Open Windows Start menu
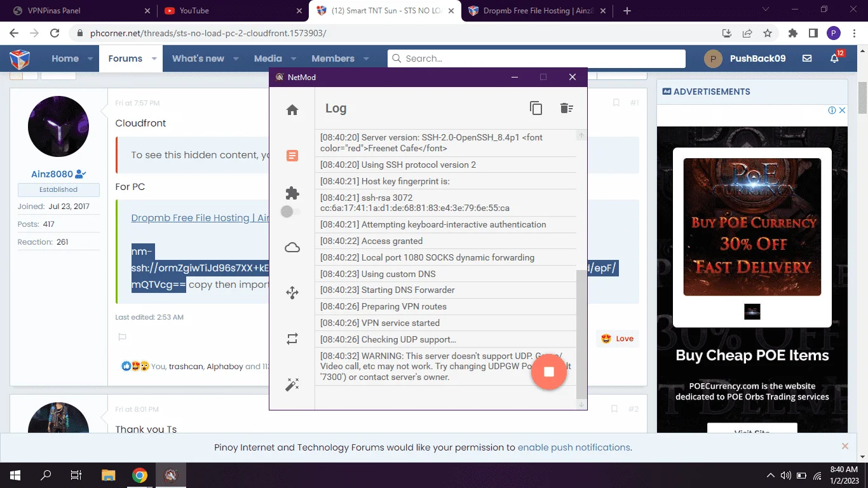This screenshot has width=868, height=488. pos(15,475)
